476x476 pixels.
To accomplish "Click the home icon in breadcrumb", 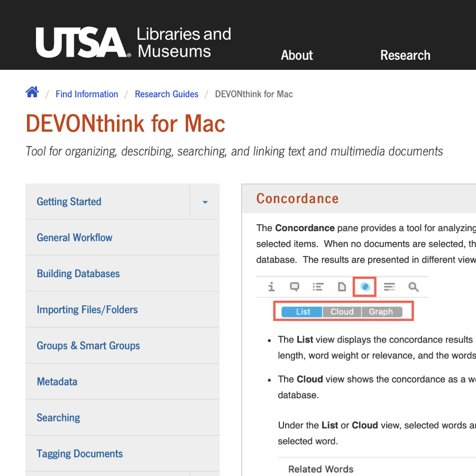I will [x=32, y=92].
